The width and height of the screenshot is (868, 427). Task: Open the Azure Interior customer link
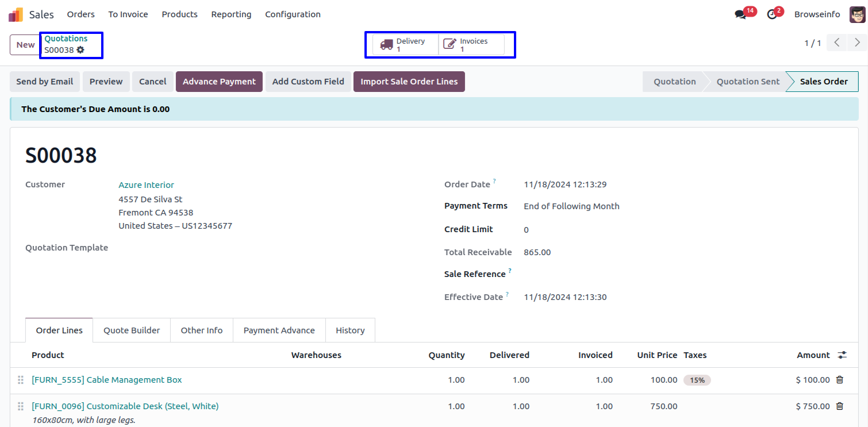click(x=146, y=185)
